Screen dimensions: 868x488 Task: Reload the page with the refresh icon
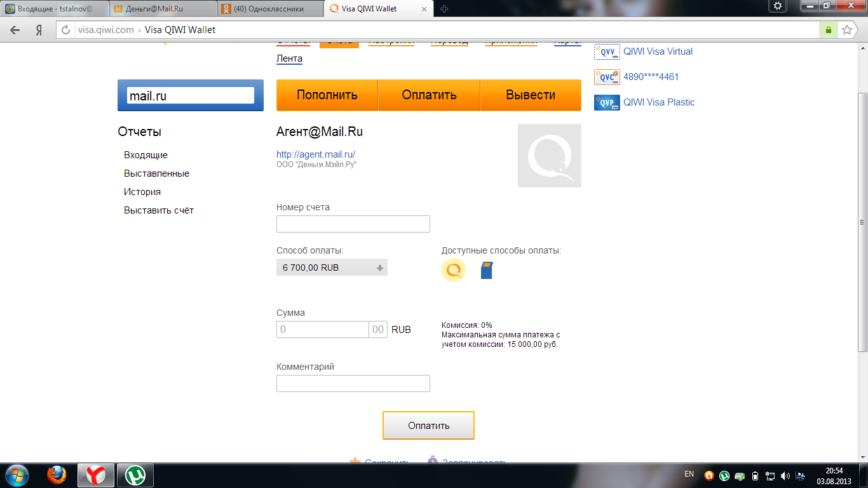65,30
